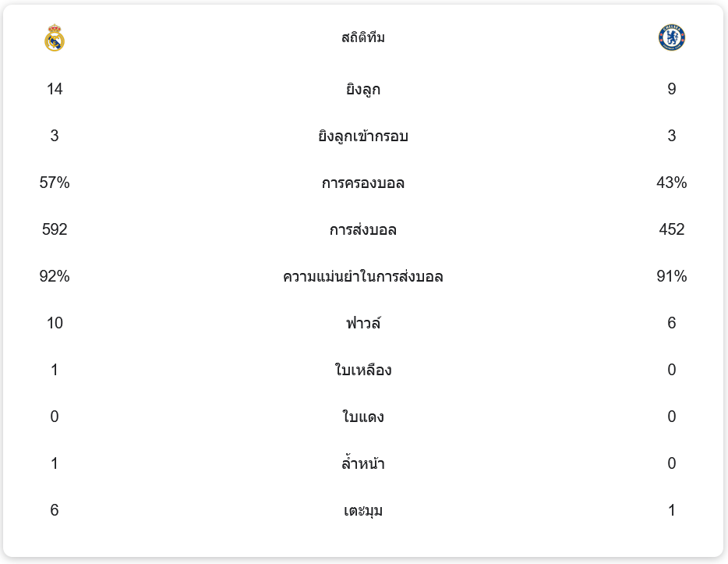The height and width of the screenshot is (564, 728).
Task: Click Real Madrid's 57% possession value
Action: (x=55, y=183)
